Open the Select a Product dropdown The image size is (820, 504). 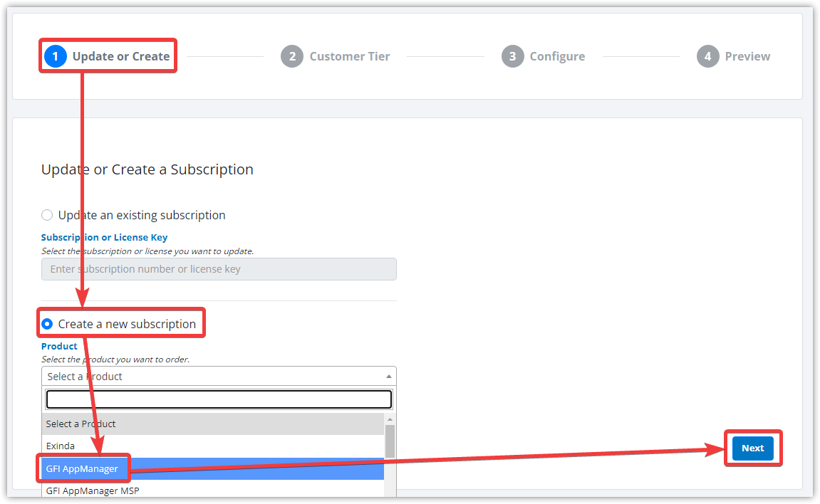pyautogui.click(x=219, y=377)
